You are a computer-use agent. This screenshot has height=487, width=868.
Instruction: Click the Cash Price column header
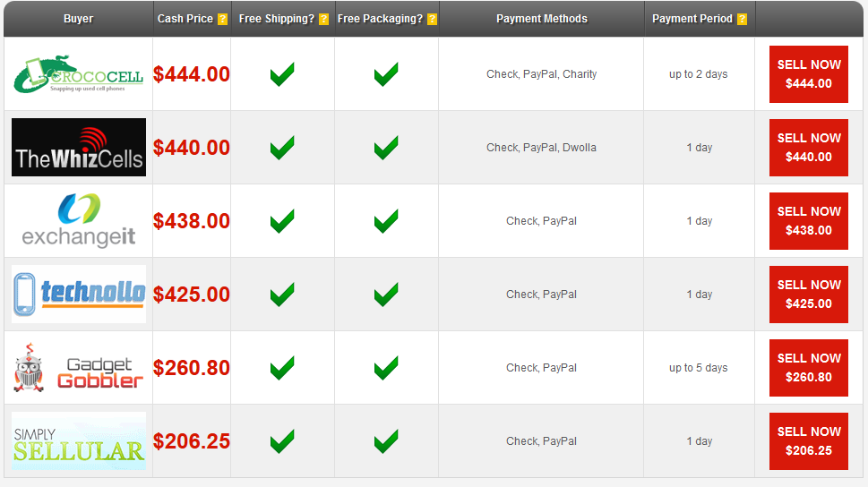tap(192, 19)
